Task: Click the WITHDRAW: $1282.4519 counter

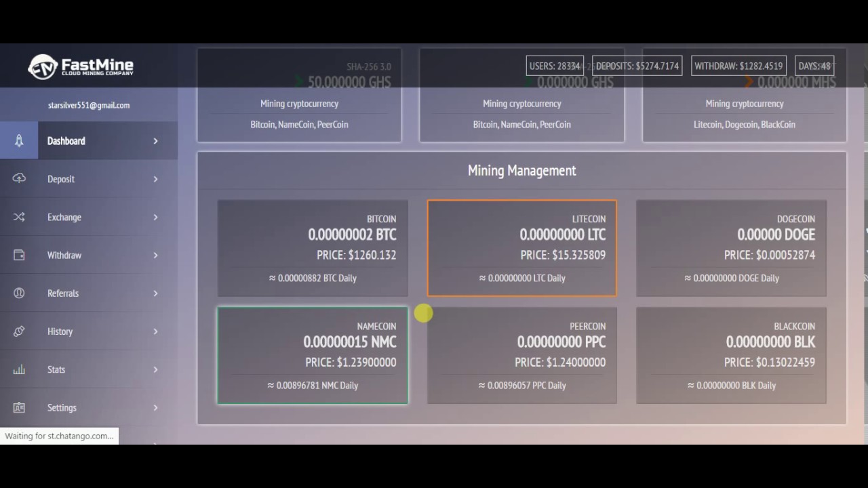Action: tap(738, 66)
